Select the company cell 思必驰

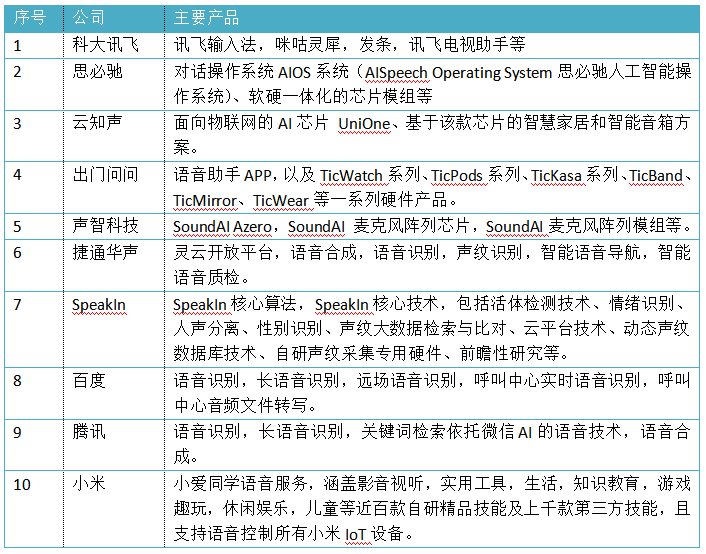pos(114,84)
